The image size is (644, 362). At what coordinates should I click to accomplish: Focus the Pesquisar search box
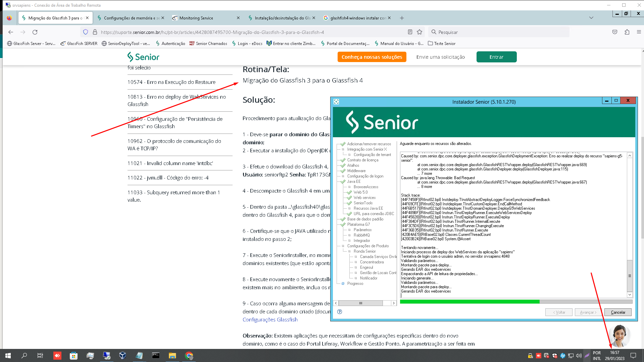point(499,32)
